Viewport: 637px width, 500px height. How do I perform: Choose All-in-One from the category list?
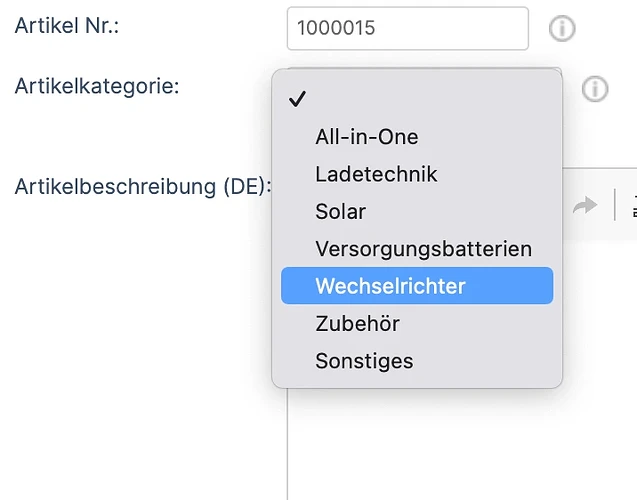tap(417, 136)
